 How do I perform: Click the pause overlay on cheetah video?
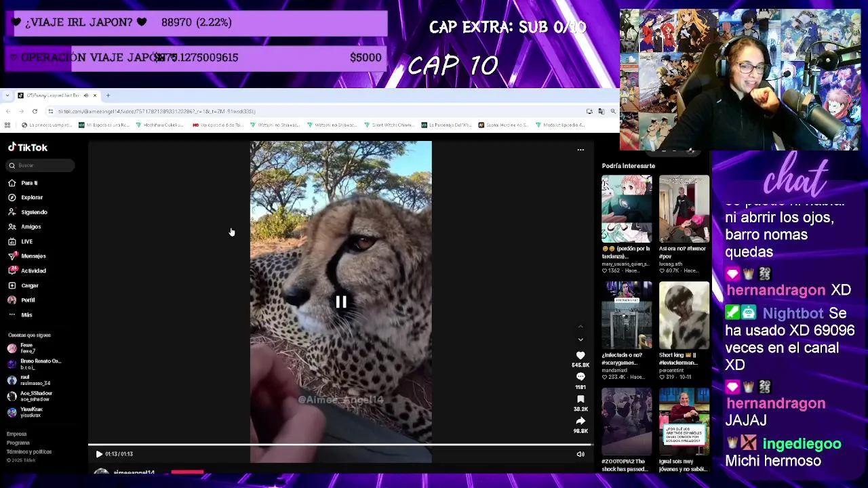tap(341, 302)
